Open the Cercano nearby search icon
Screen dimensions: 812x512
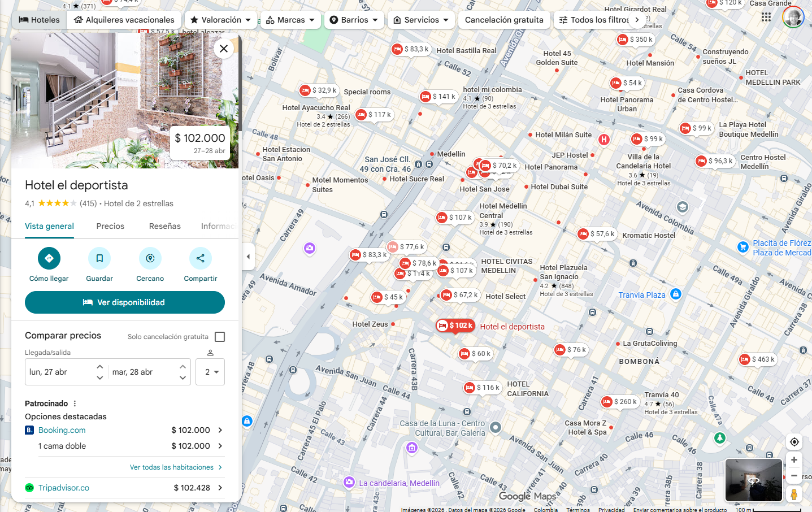pos(150,258)
